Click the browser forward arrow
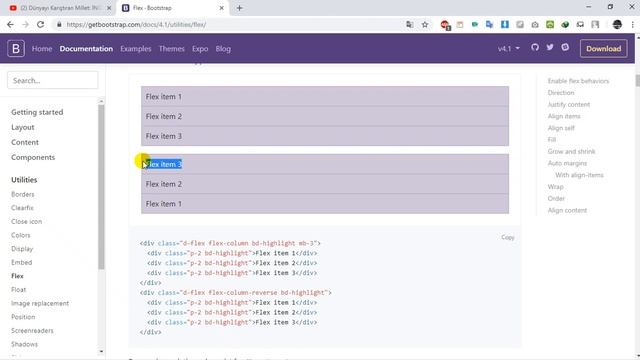The width and height of the screenshot is (640, 360). [25, 24]
